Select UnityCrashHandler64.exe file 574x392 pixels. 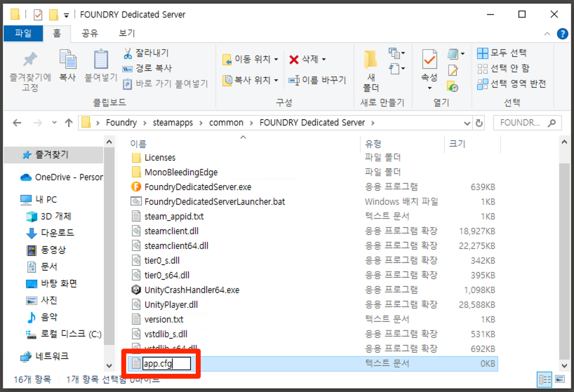pyautogui.click(x=192, y=290)
